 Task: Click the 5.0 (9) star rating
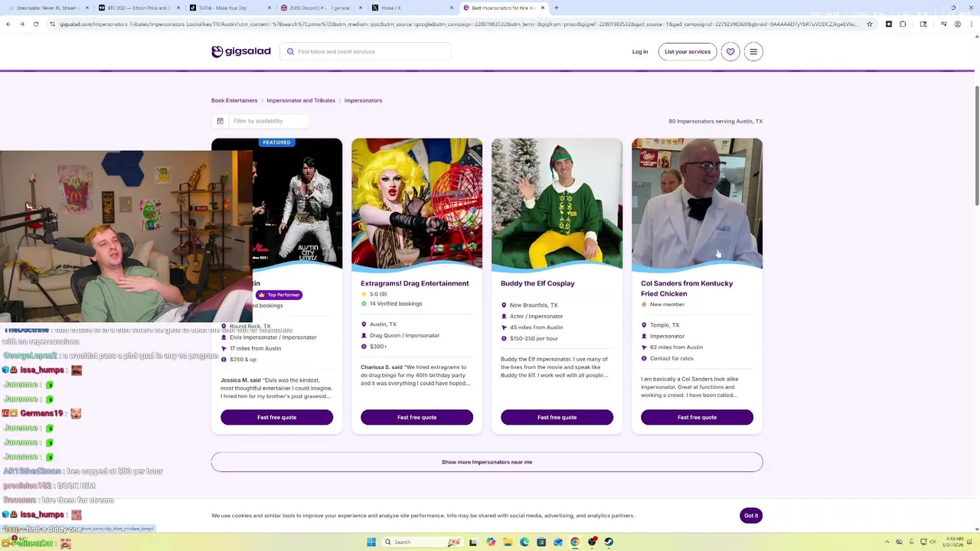[374, 294]
